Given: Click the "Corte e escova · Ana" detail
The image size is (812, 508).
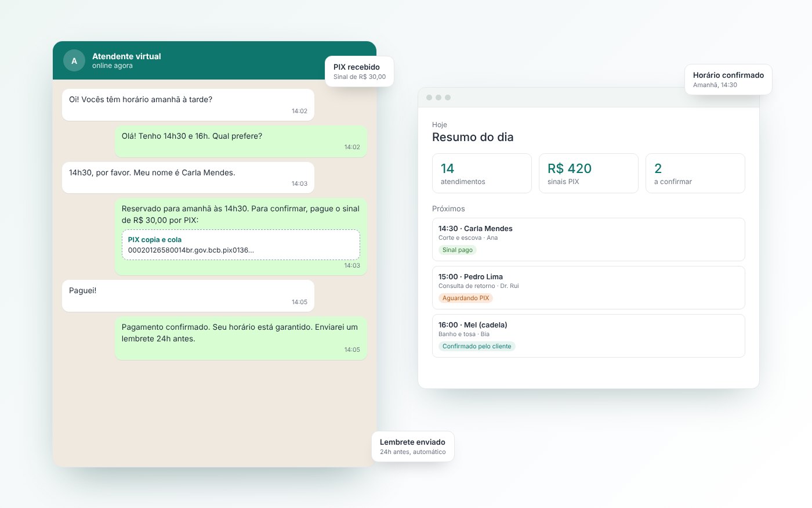Looking at the screenshot, I should click(468, 237).
